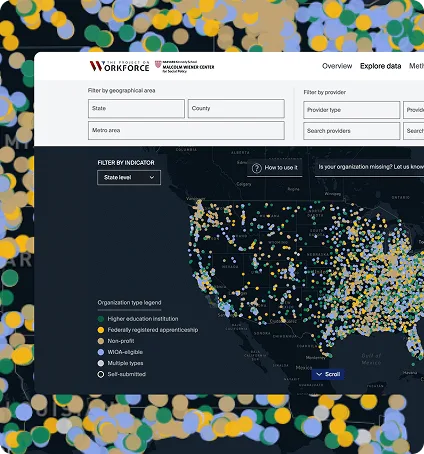Screen dimensions: 424x454
Task: Click the Scroll down chevron icon
Action: coord(319,374)
